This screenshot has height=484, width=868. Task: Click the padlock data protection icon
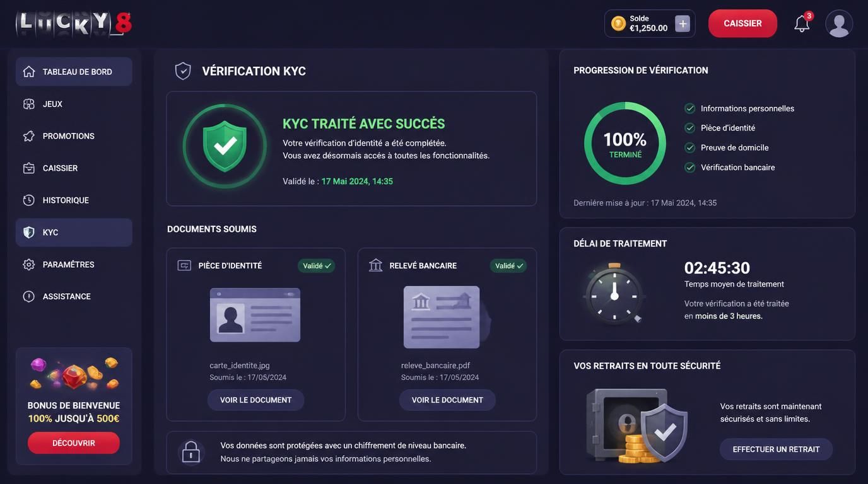(x=191, y=452)
